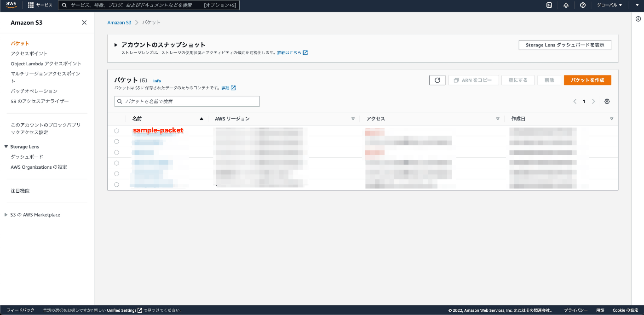Open S3 のアクセスアナライザー

point(40,101)
